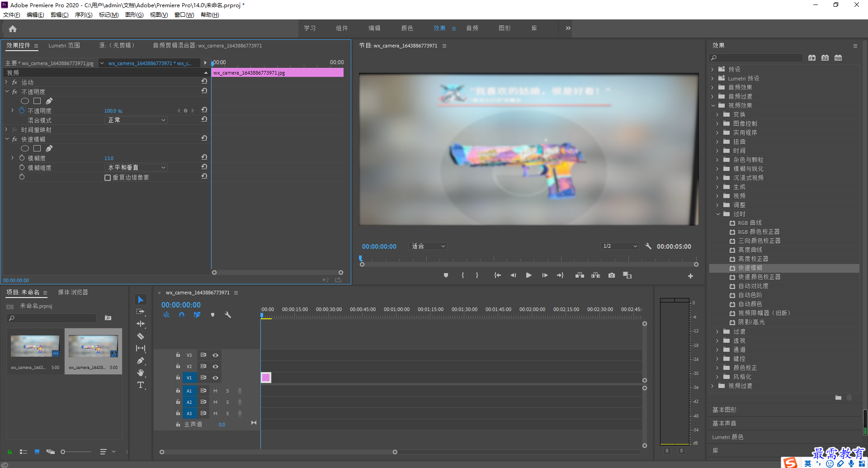Go to Out point
868x468 pixels.
(x=560, y=275)
